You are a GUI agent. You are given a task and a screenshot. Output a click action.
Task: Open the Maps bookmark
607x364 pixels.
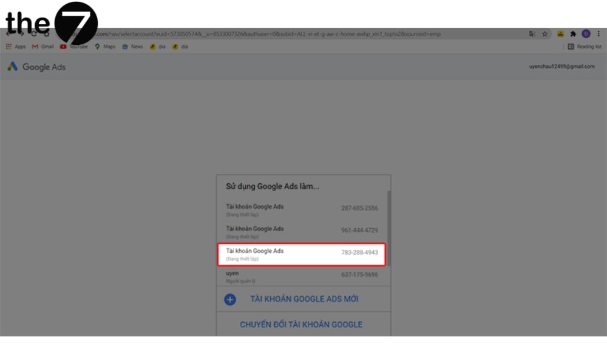pos(105,47)
